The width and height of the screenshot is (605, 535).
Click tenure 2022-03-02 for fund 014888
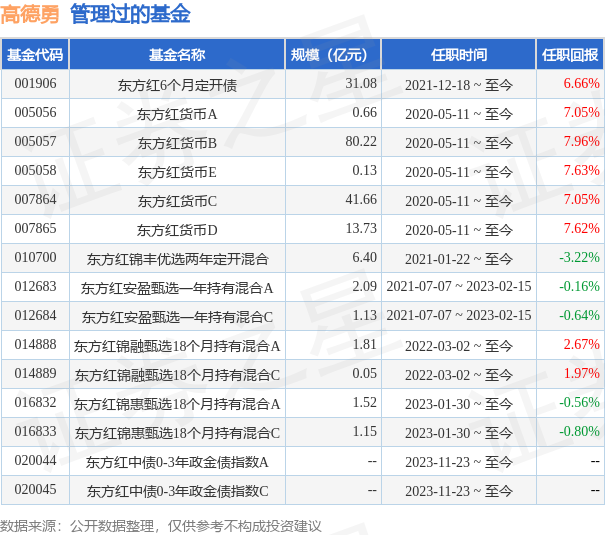pyautogui.click(x=459, y=346)
